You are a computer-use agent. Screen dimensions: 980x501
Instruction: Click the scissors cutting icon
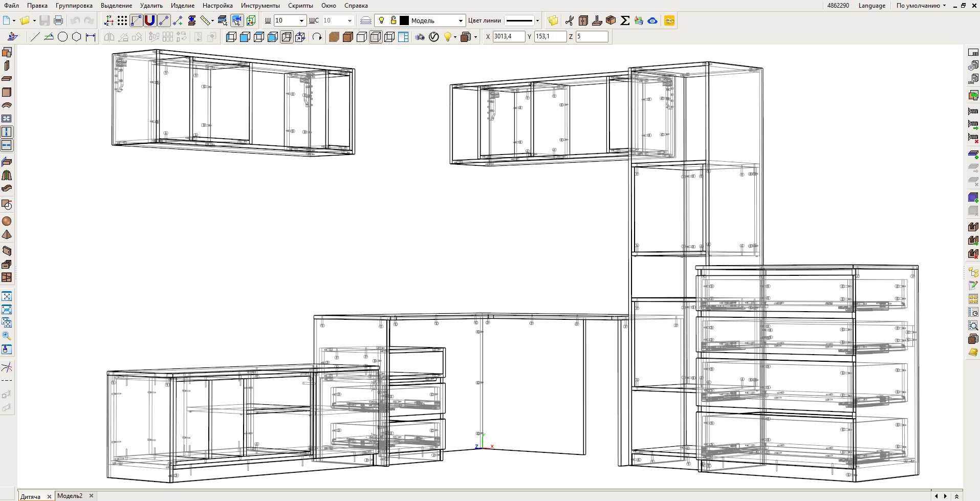[x=570, y=20]
